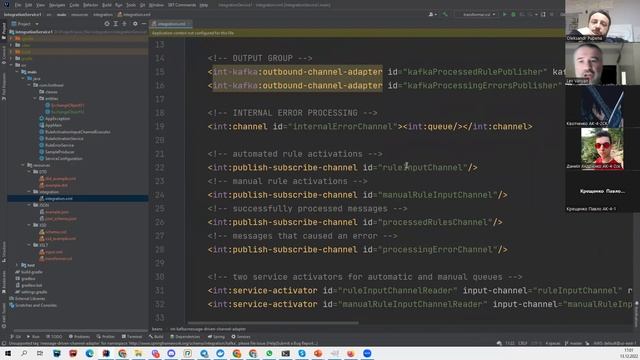640x360 pixels.
Task: Select build.gradle in project tree
Action: click(31, 272)
